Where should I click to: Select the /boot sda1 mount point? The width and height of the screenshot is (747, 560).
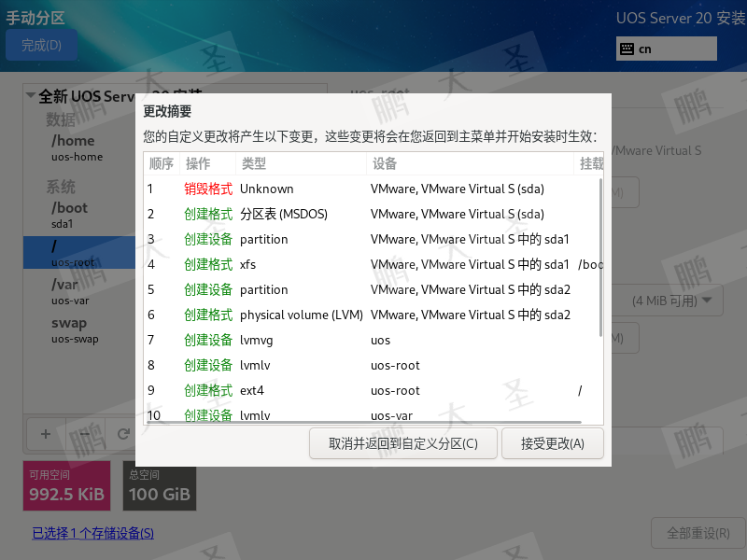click(79, 215)
